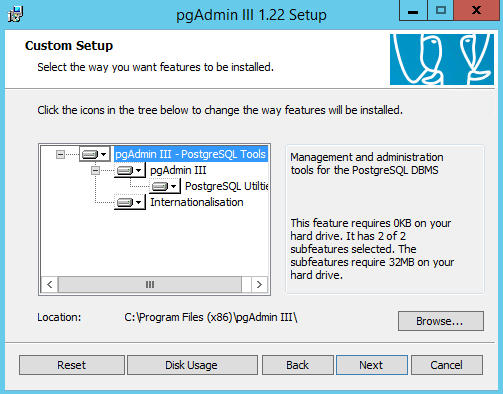Minimize the setup window
This screenshot has width=503, height=394.
(x=413, y=11)
